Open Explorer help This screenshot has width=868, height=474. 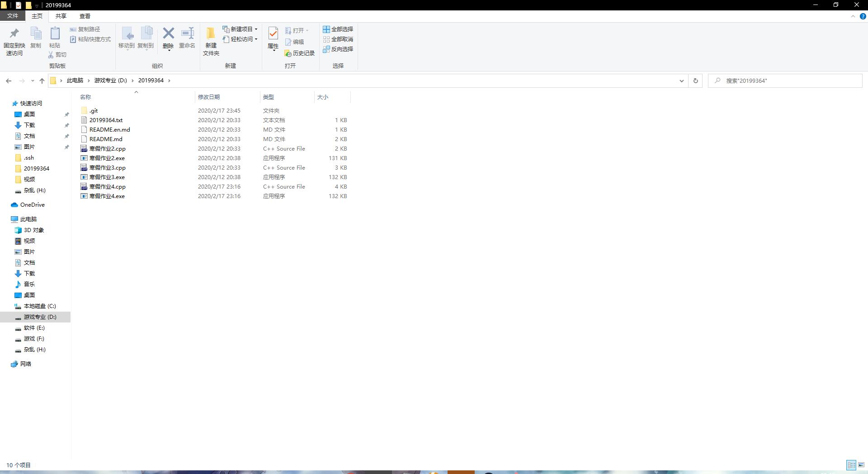coord(863,16)
